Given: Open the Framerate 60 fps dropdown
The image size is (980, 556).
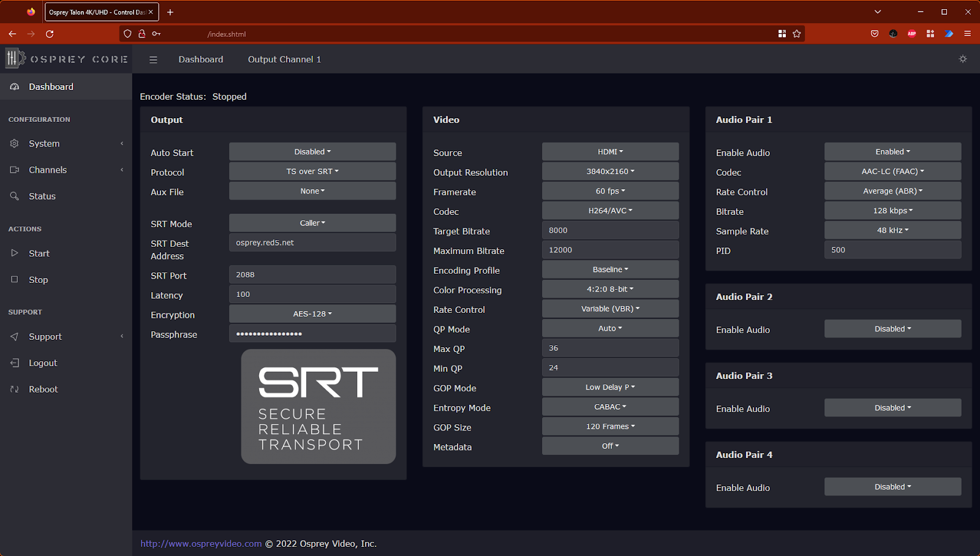Looking at the screenshot, I should coord(610,191).
